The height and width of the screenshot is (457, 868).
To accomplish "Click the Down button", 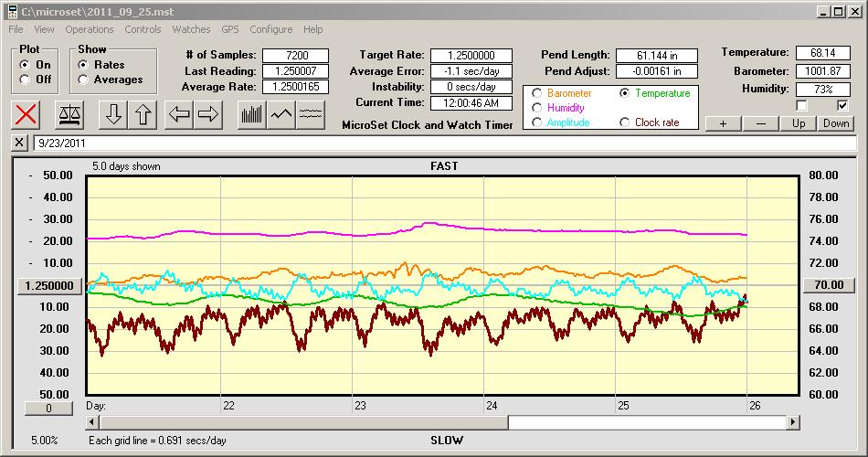I will point(836,123).
